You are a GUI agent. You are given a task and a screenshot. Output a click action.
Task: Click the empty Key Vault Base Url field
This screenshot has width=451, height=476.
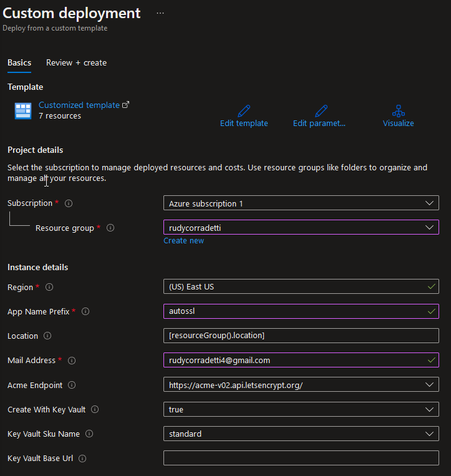[x=301, y=458]
